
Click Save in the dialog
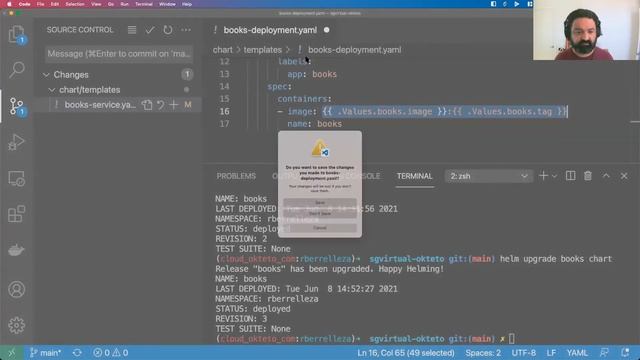pos(320,202)
